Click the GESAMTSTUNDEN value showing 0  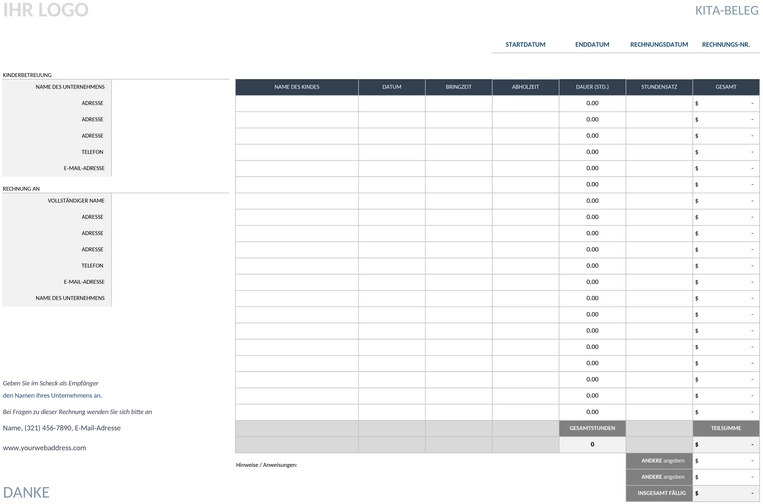[x=592, y=444]
